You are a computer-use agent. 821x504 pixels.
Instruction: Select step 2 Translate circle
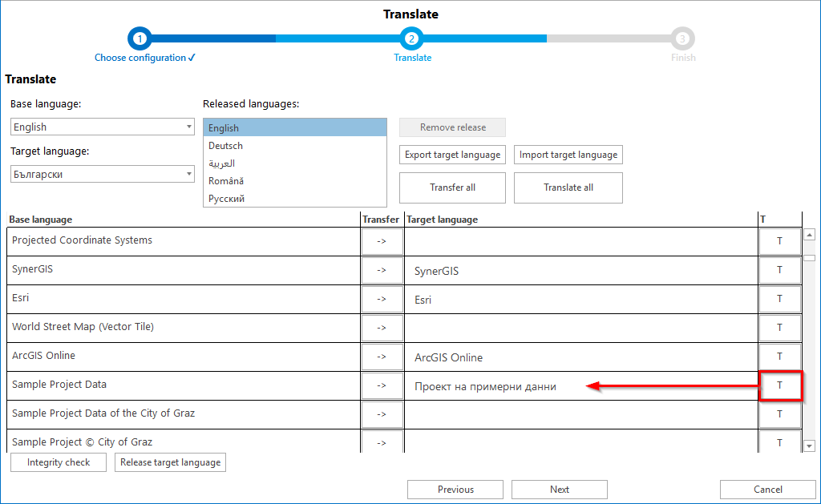pos(411,38)
